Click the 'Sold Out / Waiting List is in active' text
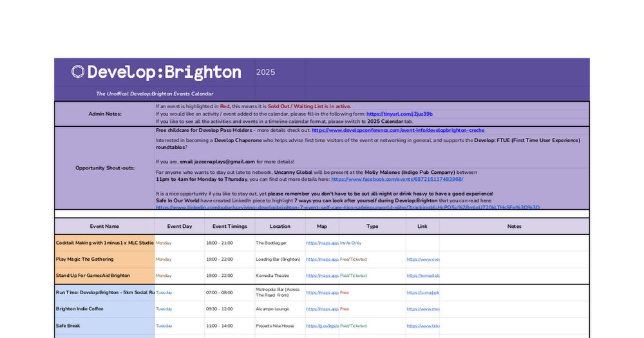The height and width of the screenshot is (338, 644). [309, 106]
